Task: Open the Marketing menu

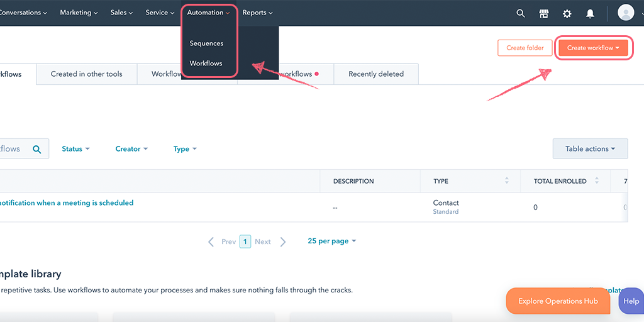Action: (79, 13)
